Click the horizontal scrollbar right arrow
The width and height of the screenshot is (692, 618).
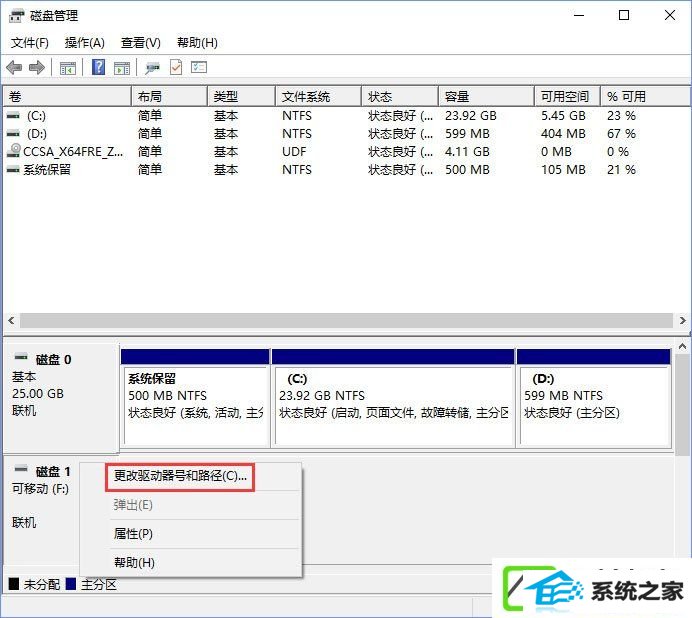tap(682, 320)
